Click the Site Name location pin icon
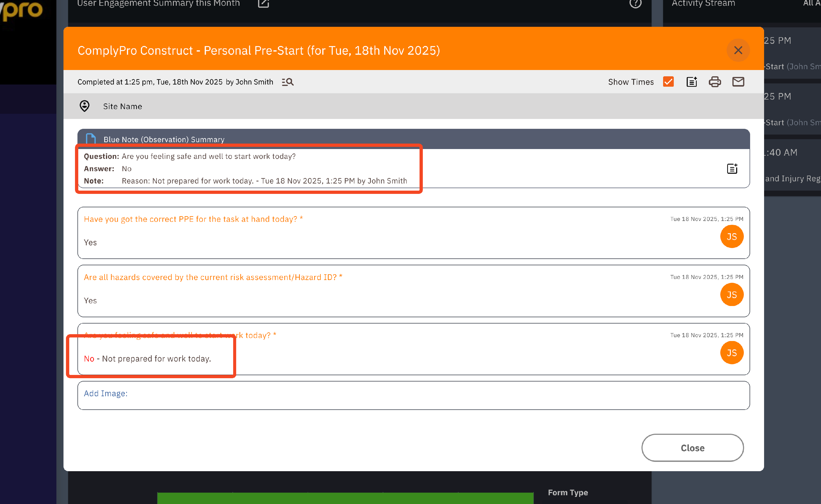 tap(85, 106)
